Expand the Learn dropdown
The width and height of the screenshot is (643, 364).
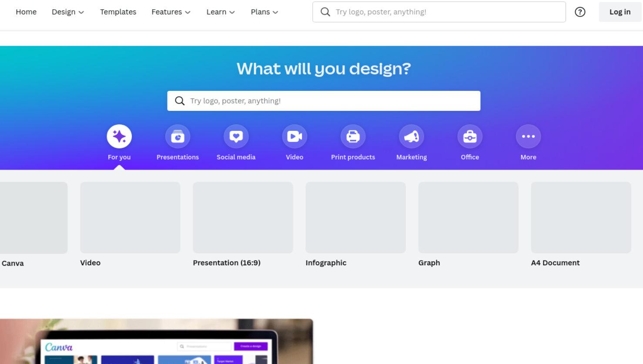point(221,12)
